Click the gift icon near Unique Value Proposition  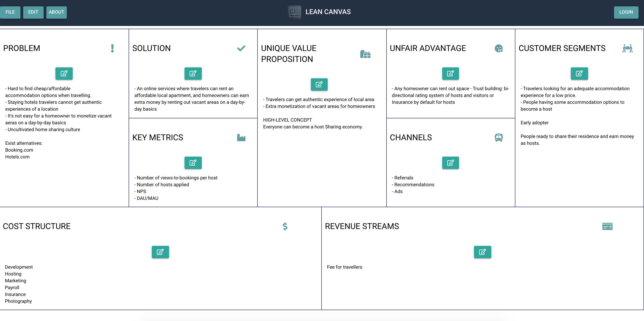365,54
